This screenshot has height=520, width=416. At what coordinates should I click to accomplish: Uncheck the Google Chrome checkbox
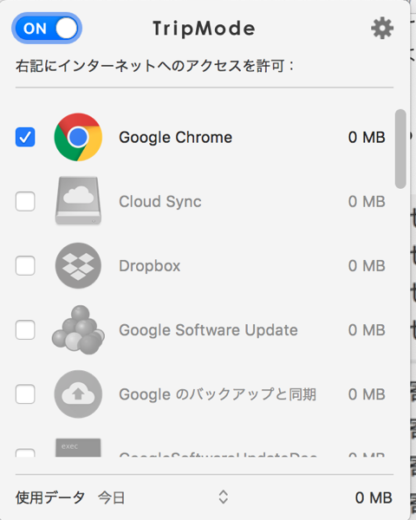click(x=25, y=137)
